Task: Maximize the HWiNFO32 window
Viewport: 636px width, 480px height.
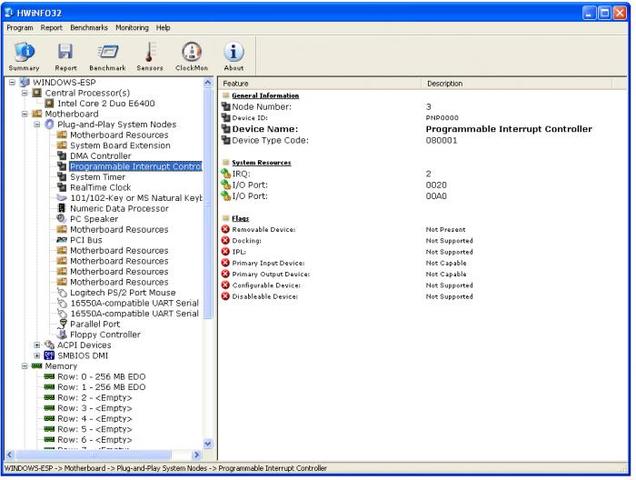Action: 604,13
